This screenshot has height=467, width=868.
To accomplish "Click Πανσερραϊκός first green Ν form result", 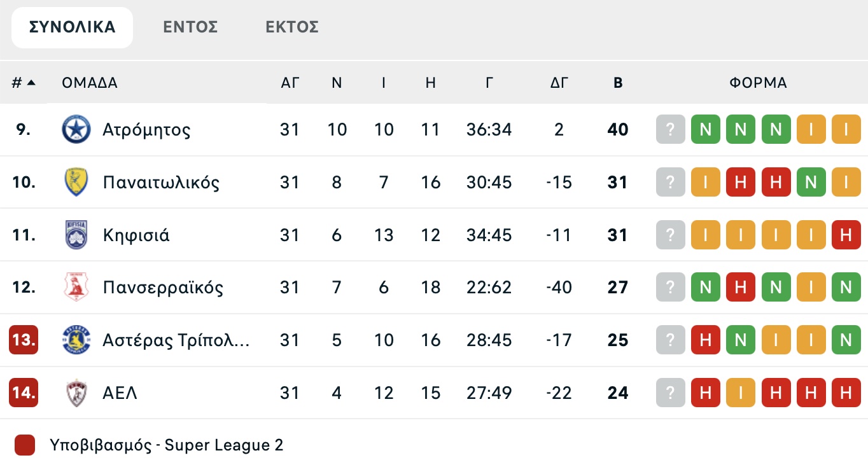I will click(705, 288).
